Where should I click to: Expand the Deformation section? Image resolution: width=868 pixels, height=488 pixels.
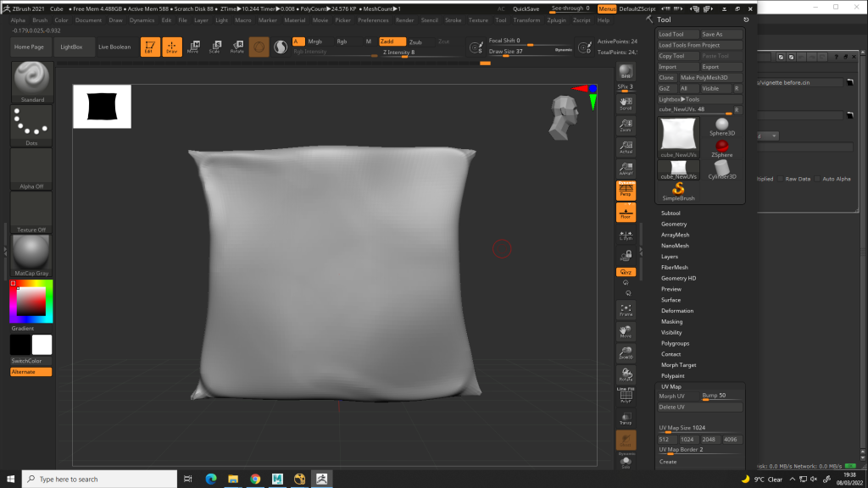(x=677, y=310)
